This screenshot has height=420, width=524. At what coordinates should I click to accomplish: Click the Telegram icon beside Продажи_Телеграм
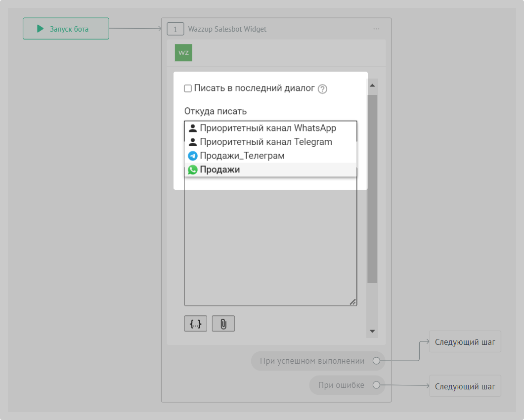tap(192, 156)
